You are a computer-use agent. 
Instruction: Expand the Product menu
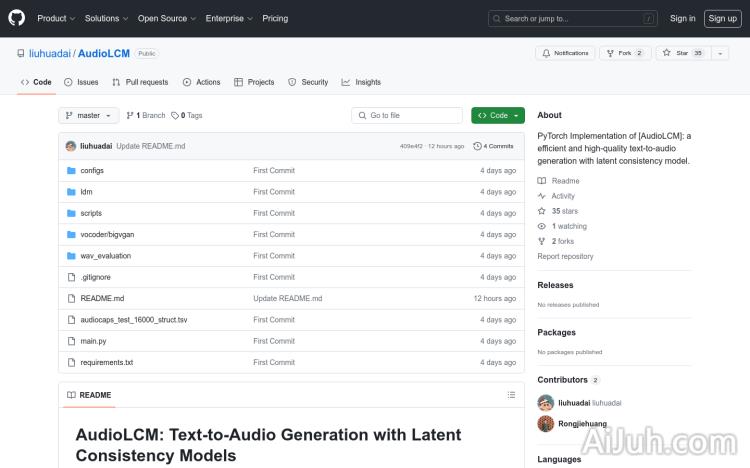56,18
